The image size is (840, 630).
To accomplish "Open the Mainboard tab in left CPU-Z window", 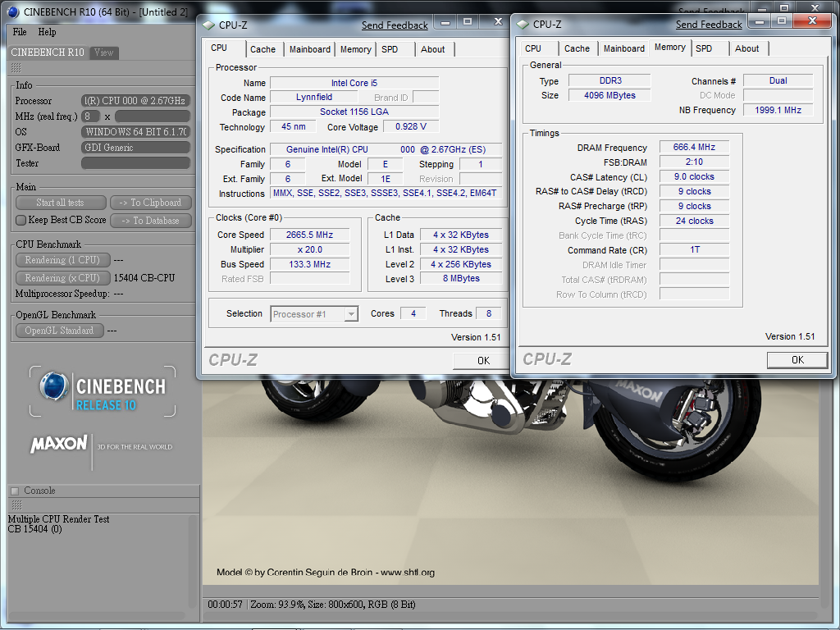I will [309, 49].
